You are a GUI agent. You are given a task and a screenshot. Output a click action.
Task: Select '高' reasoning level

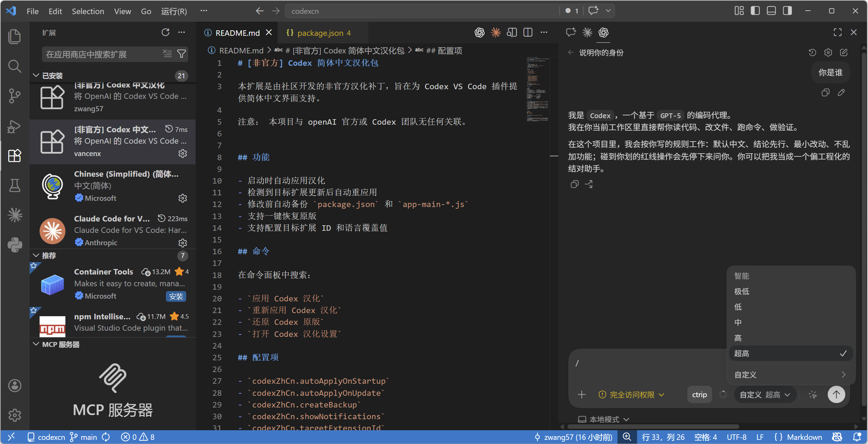click(x=791, y=338)
